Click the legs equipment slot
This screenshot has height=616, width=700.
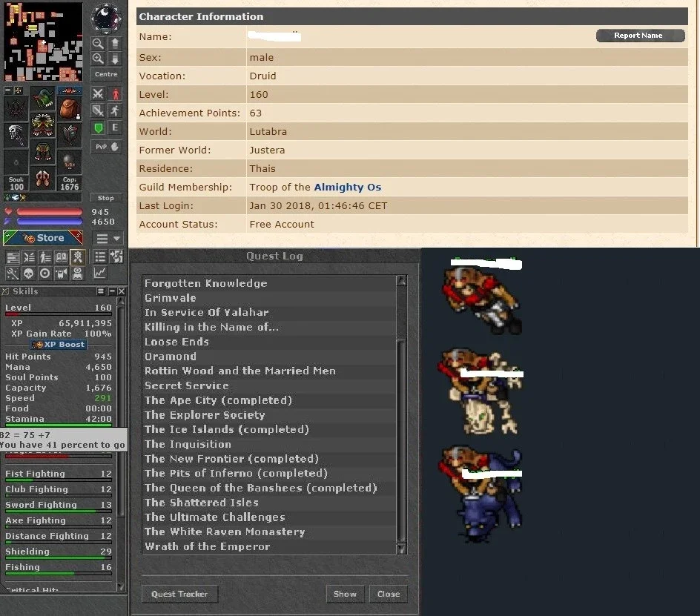click(43, 152)
